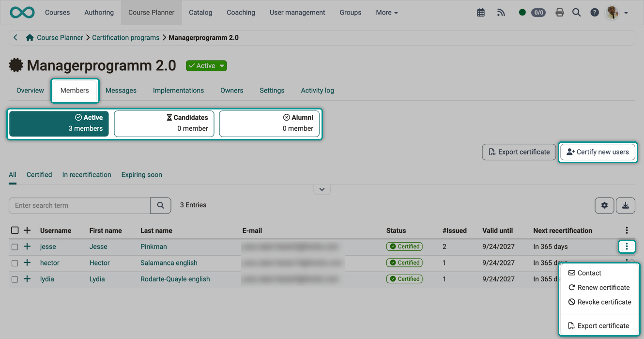Show the All filter tab

click(x=13, y=175)
